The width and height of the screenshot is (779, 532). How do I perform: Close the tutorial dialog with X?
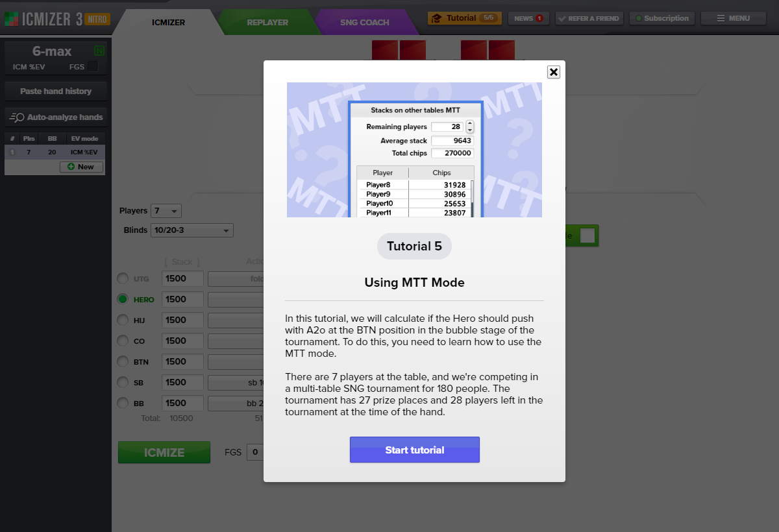553,72
